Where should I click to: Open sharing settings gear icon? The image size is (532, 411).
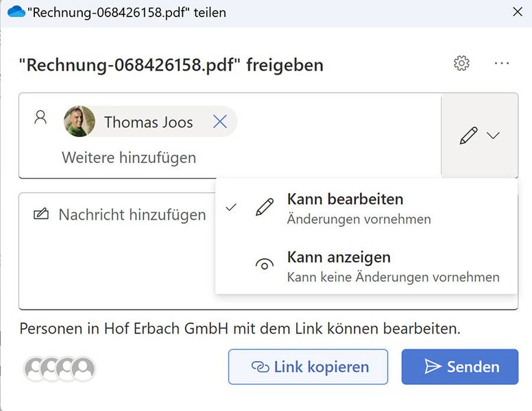point(461,64)
